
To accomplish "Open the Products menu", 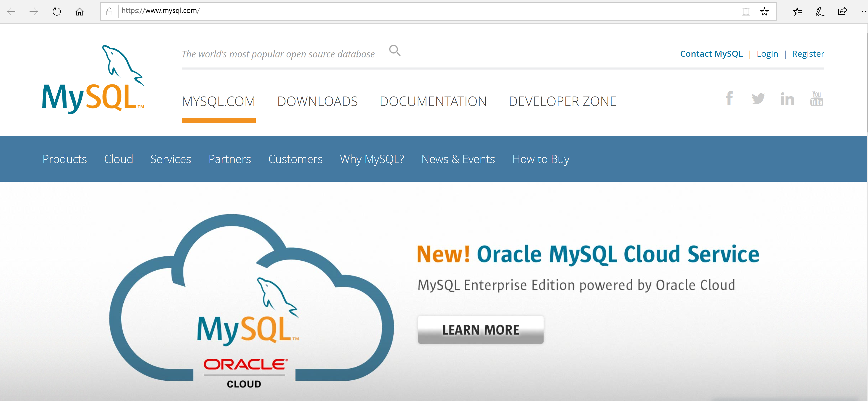I will (x=64, y=159).
